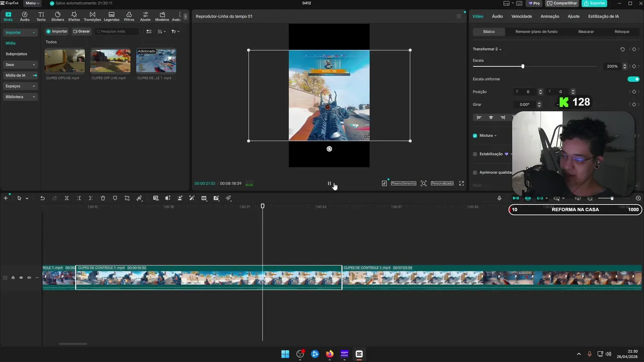Screen dimensions: 644x362
Task: Select the Mascarar tab
Action: (x=586, y=32)
